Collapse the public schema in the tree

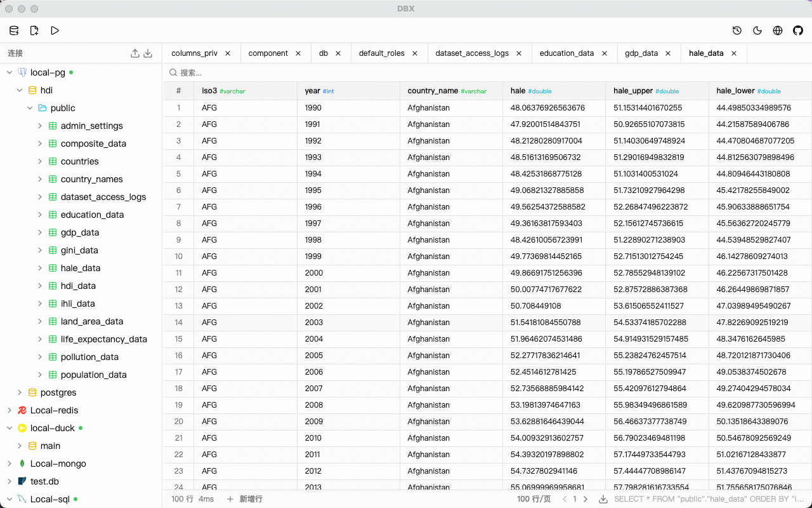click(x=29, y=108)
